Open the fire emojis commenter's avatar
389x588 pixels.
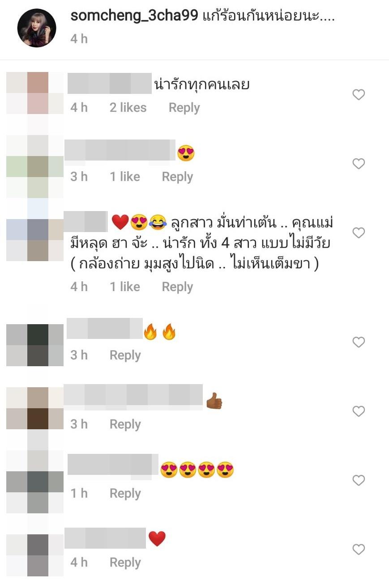pyautogui.click(x=35, y=345)
